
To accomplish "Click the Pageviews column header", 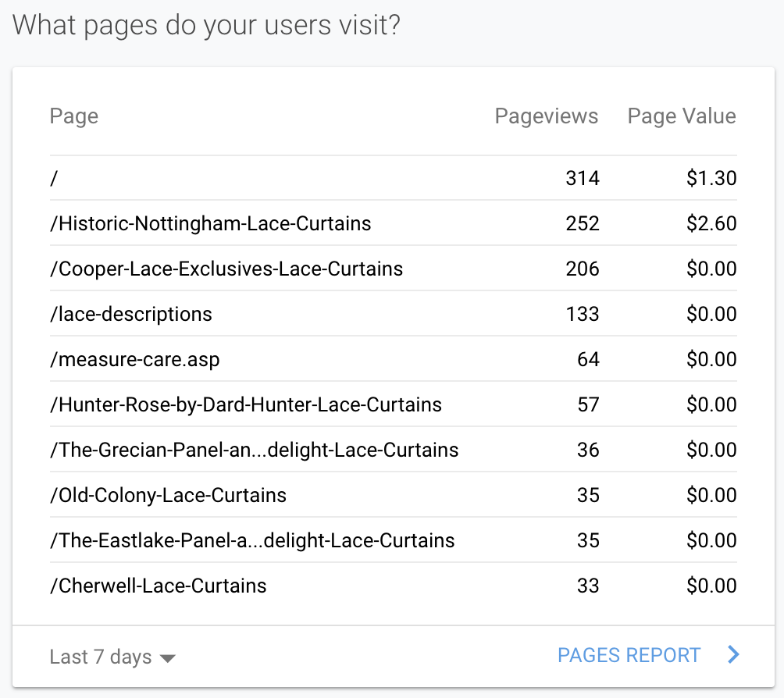I will [x=546, y=116].
